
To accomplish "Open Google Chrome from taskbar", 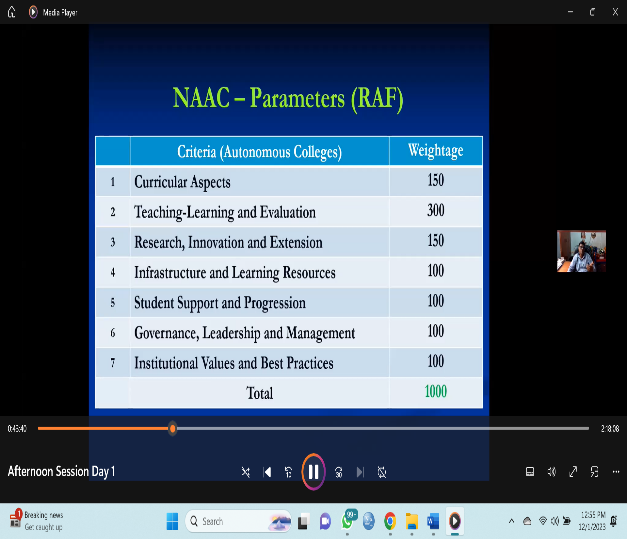I will click(x=390, y=521).
